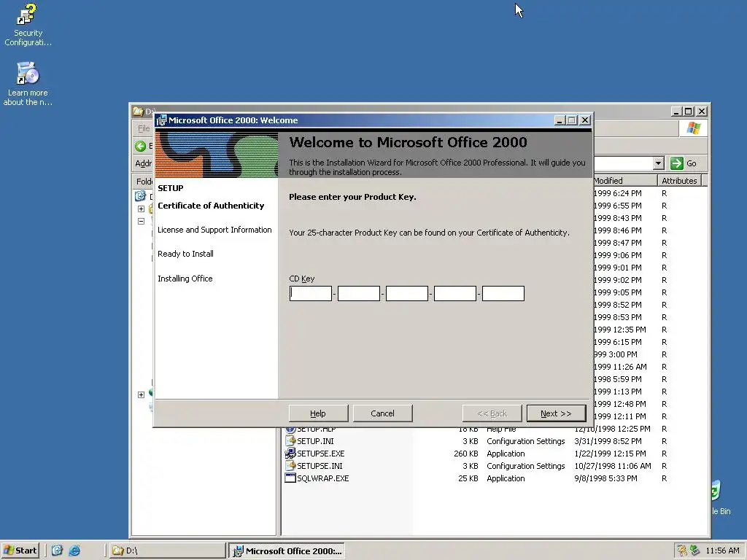Image resolution: width=747 pixels, height=560 pixels.
Task: Click the second system tray icon
Action: pos(695,551)
